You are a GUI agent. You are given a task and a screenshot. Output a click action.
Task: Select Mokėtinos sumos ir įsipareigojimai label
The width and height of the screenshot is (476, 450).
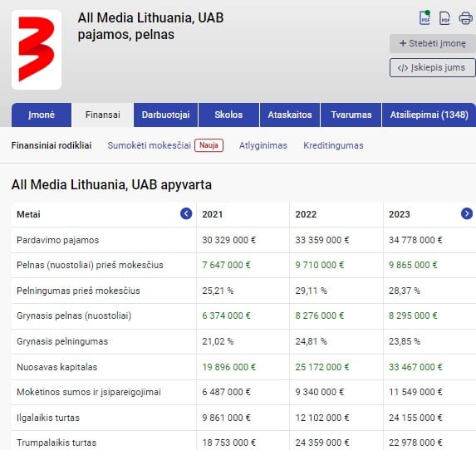coord(89,392)
